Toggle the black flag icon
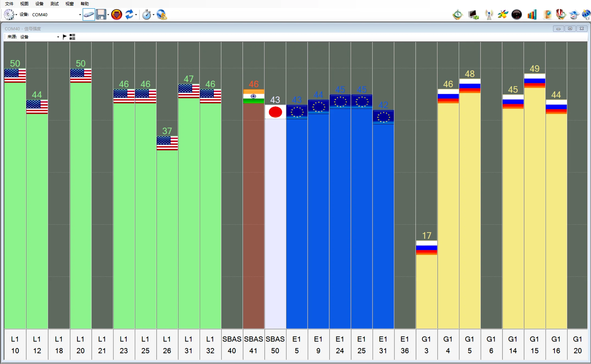Viewport: 591px width, 364px height. 65,37
